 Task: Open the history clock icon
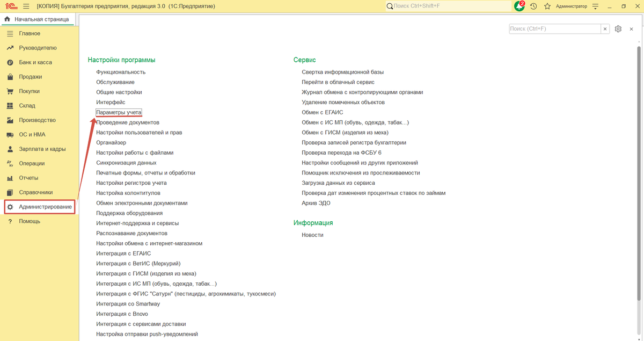coord(533,6)
